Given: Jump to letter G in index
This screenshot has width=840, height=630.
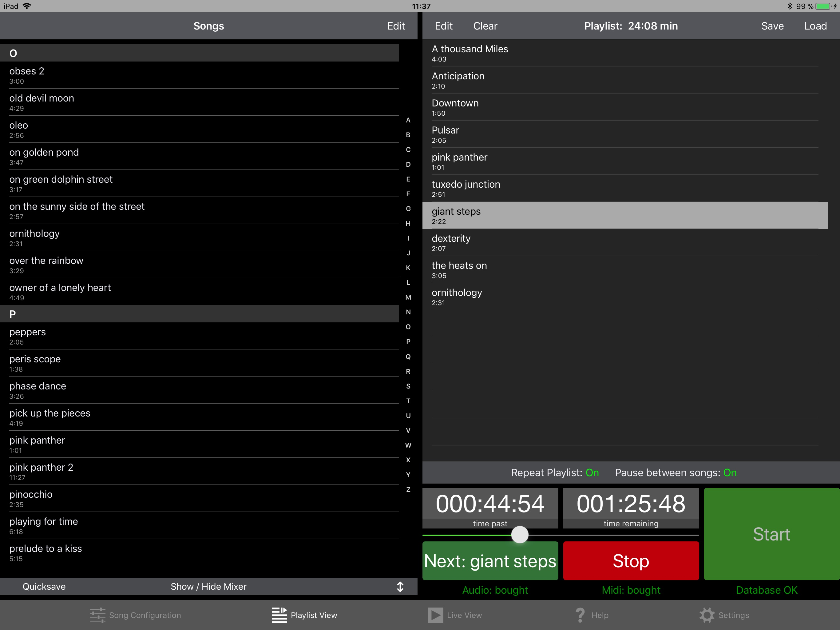Looking at the screenshot, I should pyautogui.click(x=408, y=209).
